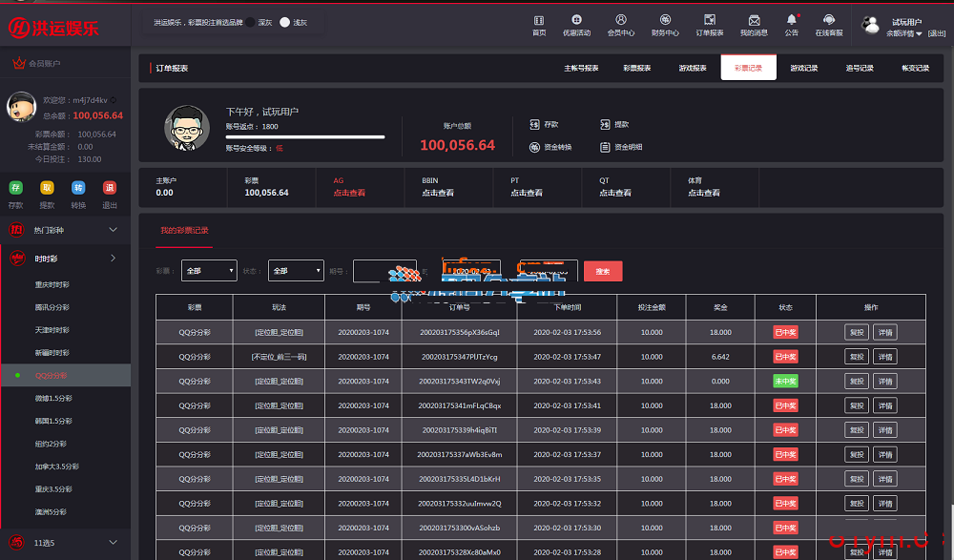Open the 状态 status filter dropdown
This screenshot has width=954, height=560.
pos(295,271)
